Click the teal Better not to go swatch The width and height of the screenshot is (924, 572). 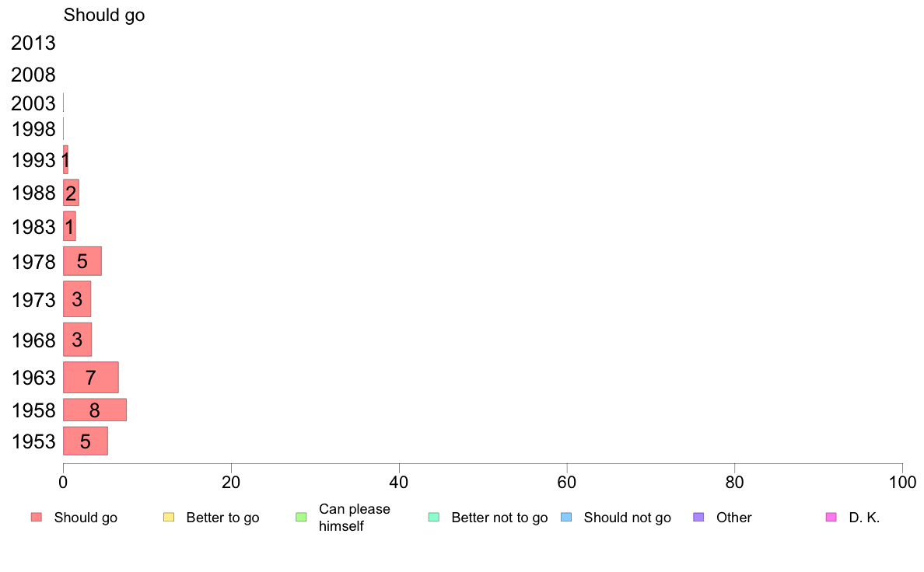pyautogui.click(x=434, y=518)
